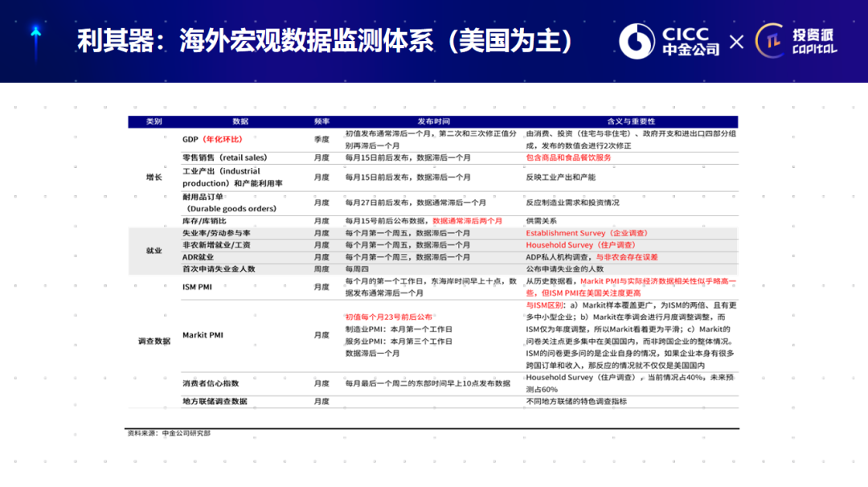Screen dimensions: 868x487
Task: Click the 投资源 Capital wordmark text
Action: 814,42
